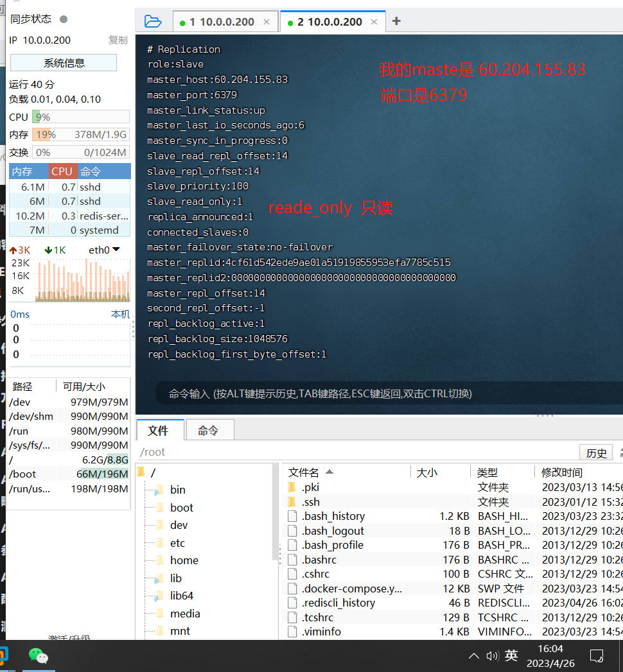Screen dimensions: 623x672
Task: Select .bash_logout file
Action: tap(333, 531)
